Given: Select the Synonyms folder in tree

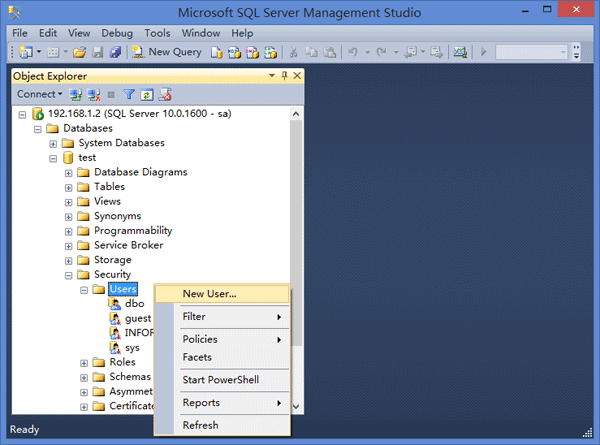Looking at the screenshot, I should click(x=117, y=216).
